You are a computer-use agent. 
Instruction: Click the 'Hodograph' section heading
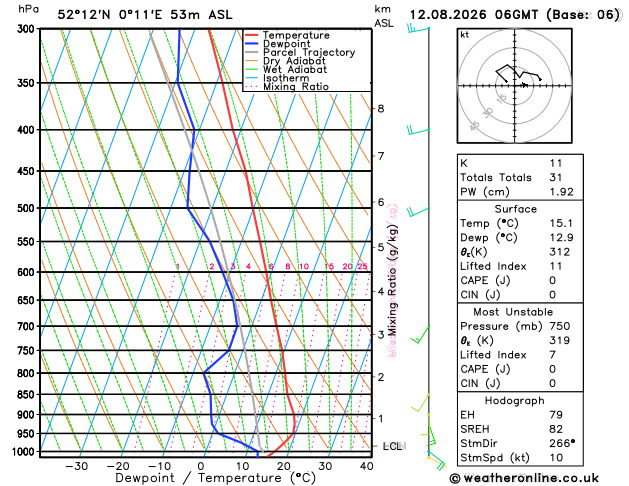[x=515, y=401]
